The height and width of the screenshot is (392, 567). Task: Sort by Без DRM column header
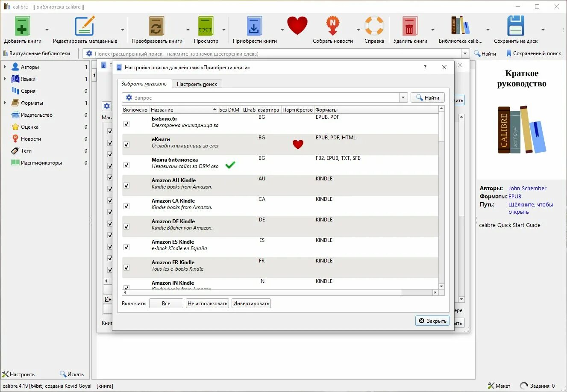coord(229,109)
